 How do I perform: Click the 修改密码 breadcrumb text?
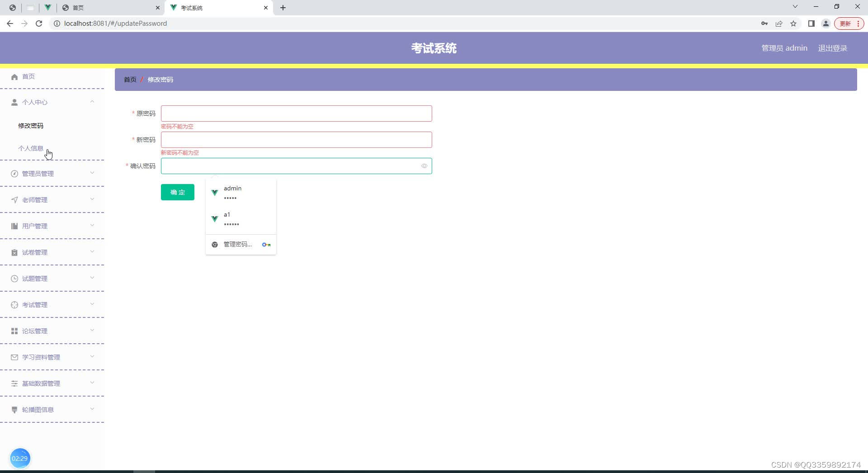point(160,80)
